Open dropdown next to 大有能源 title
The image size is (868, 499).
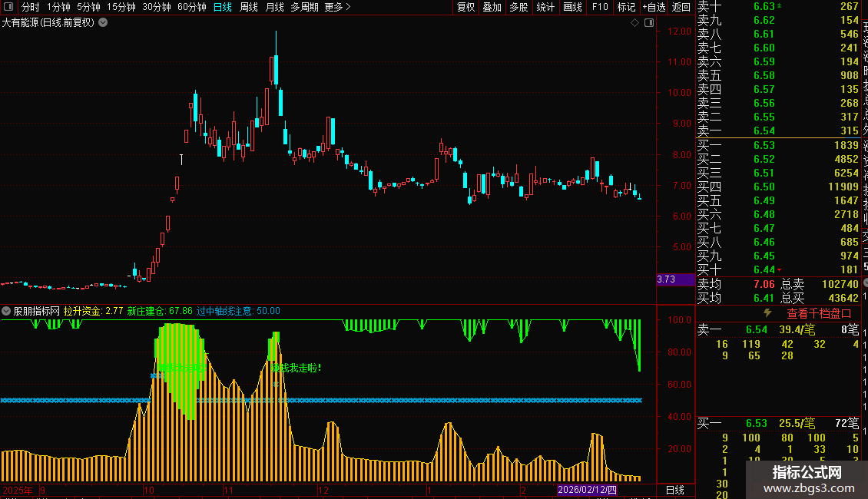103,23
